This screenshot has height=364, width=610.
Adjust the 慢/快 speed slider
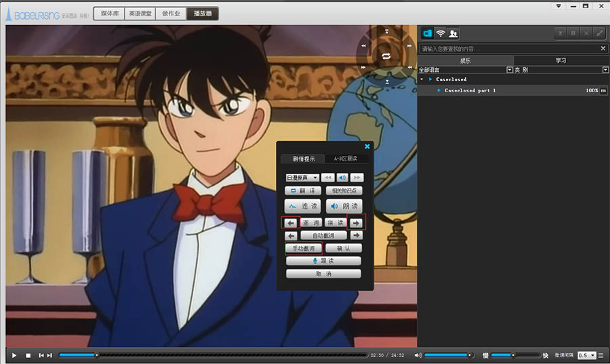pyautogui.click(x=516, y=355)
